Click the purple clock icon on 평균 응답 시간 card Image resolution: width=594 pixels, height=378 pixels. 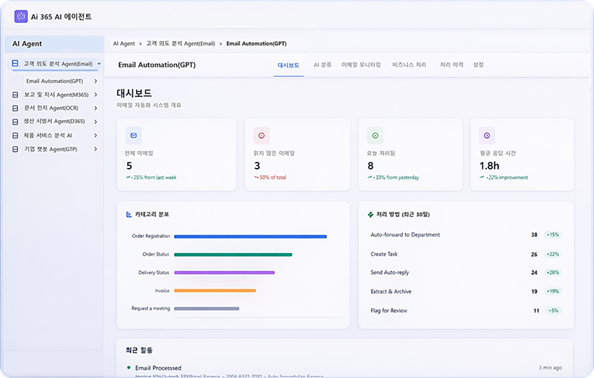[x=487, y=136]
